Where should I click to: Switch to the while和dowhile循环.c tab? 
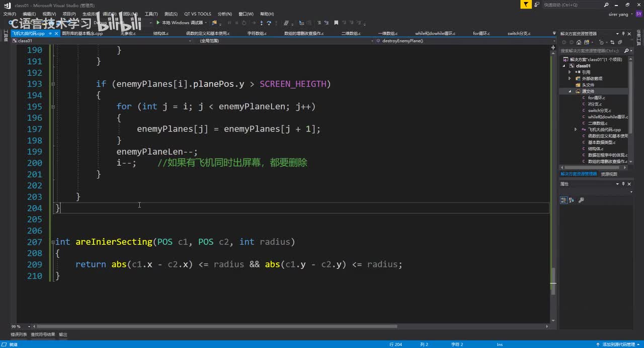[x=435, y=34]
